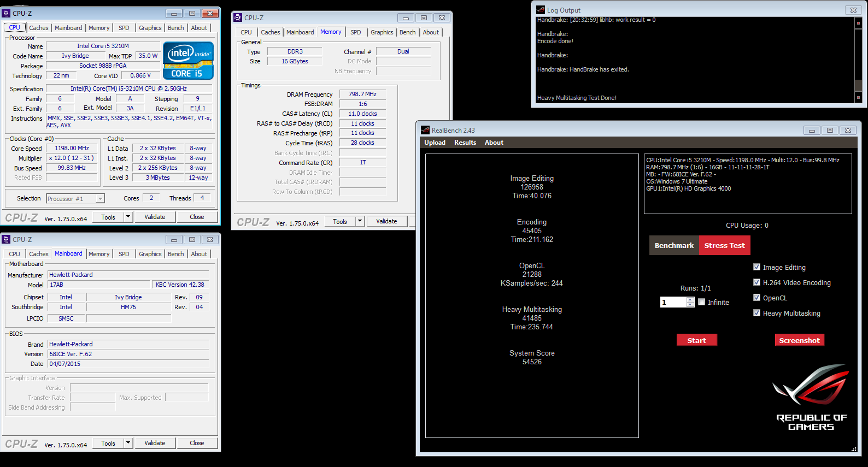Open the Upload menu in RealBench
The height and width of the screenshot is (467, 868).
click(435, 143)
